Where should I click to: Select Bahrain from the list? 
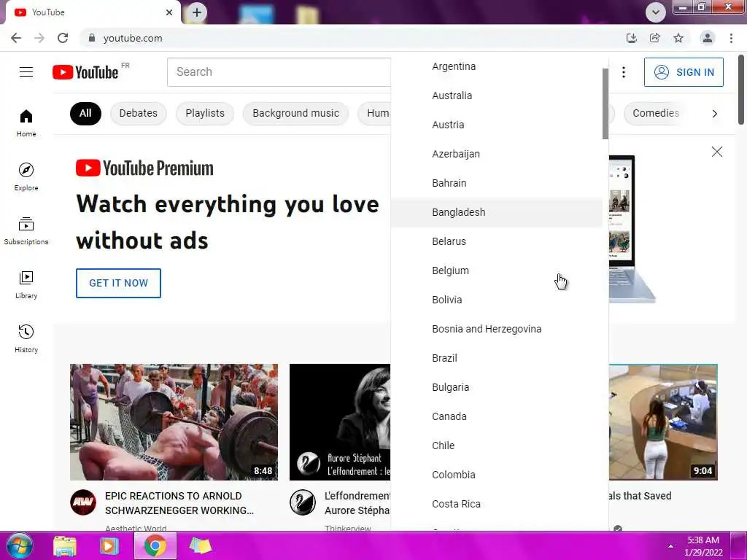[x=496, y=183]
